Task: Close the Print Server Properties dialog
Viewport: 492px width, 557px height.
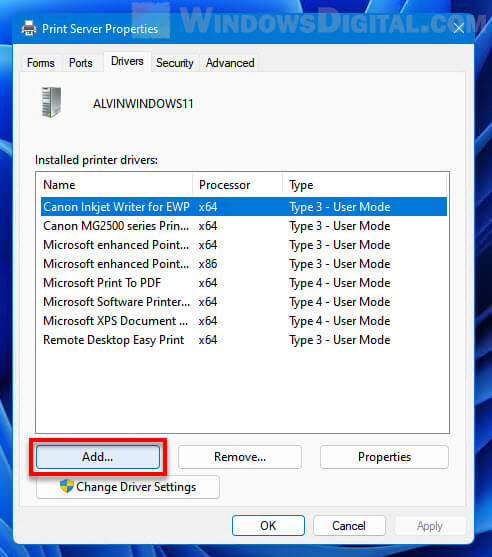Action: coord(459,28)
